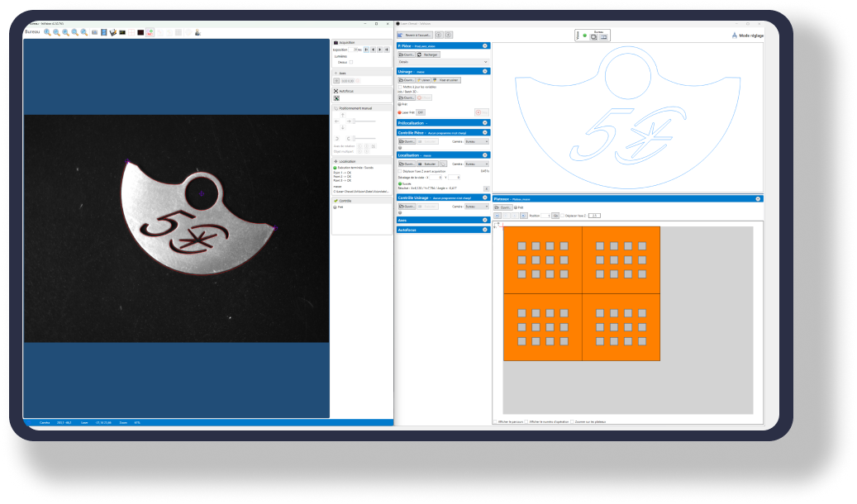Image resolution: width=857 pixels, height=504 pixels.
Task: Open the Détails dropdown under Pièce
Action: click(x=443, y=62)
